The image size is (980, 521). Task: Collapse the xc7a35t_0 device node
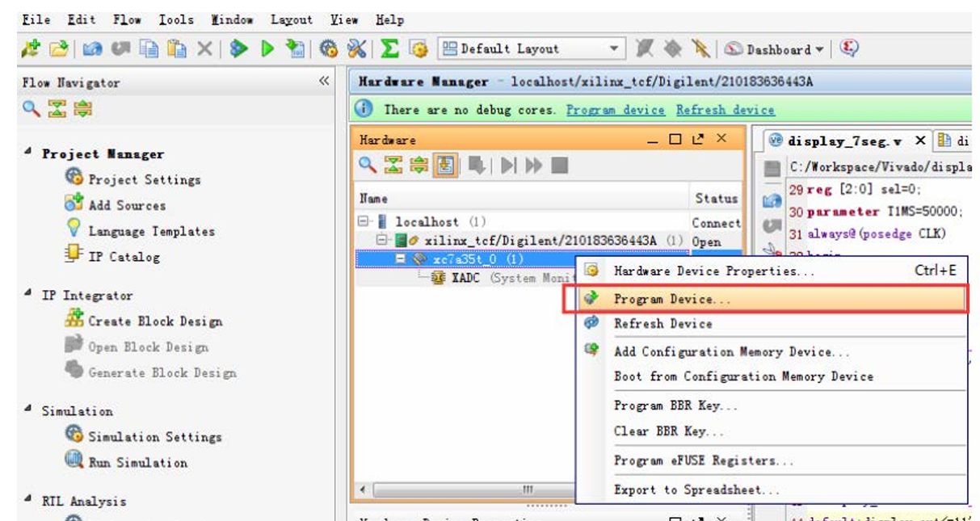[x=401, y=259]
